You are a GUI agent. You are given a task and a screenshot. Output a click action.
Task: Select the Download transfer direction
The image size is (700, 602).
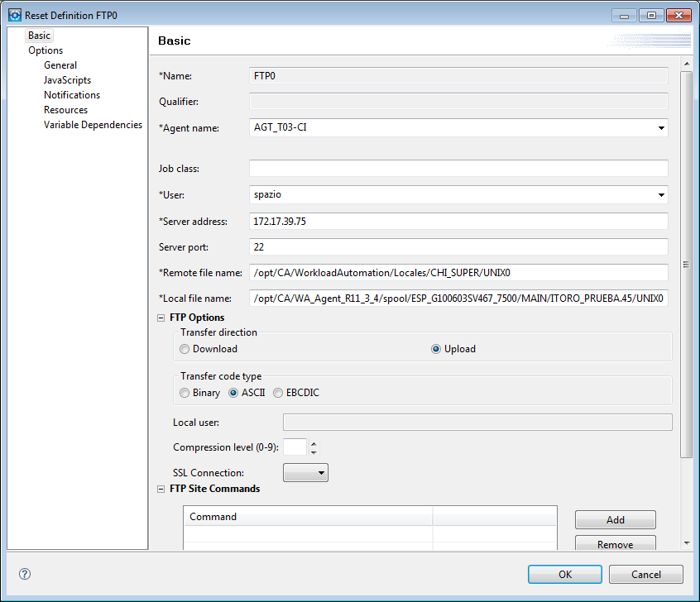click(x=184, y=348)
